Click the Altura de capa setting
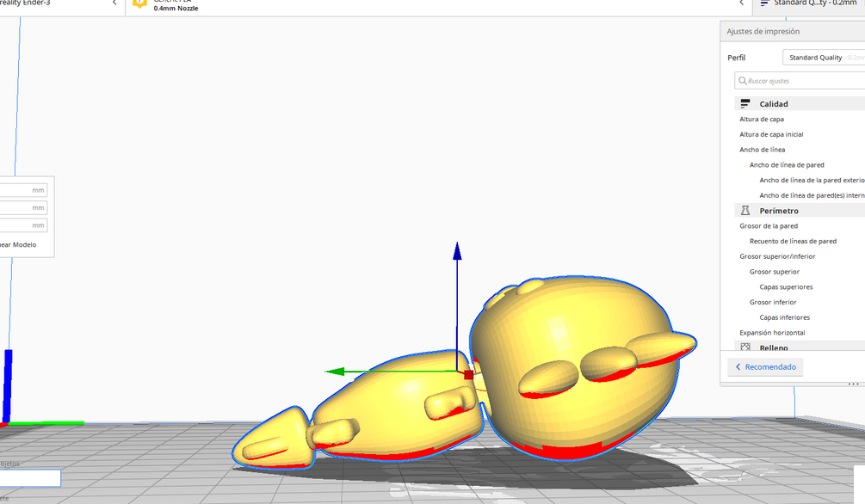The width and height of the screenshot is (865, 504). (x=762, y=119)
